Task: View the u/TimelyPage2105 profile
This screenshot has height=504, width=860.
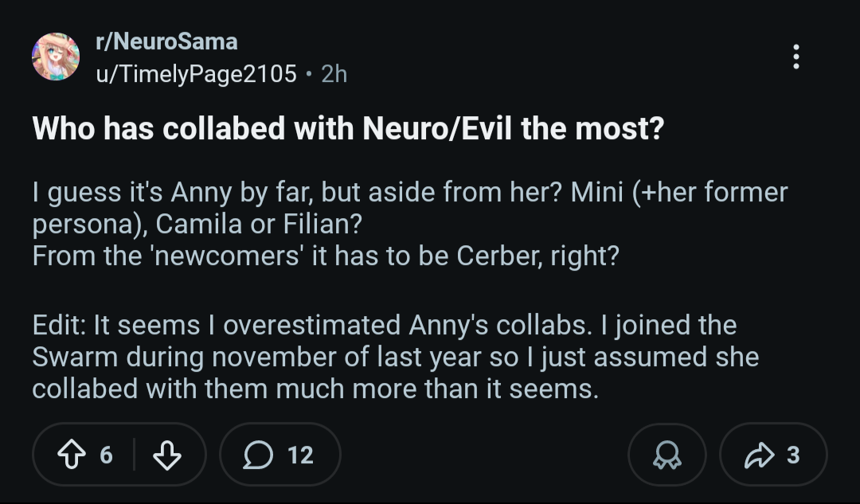Action: (196, 74)
